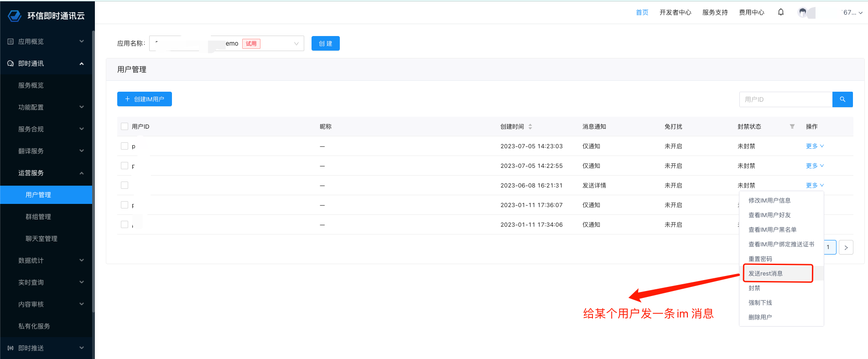Check the row created 2023-06-08 16:21:31

pyautogui.click(x=125, y=185)
